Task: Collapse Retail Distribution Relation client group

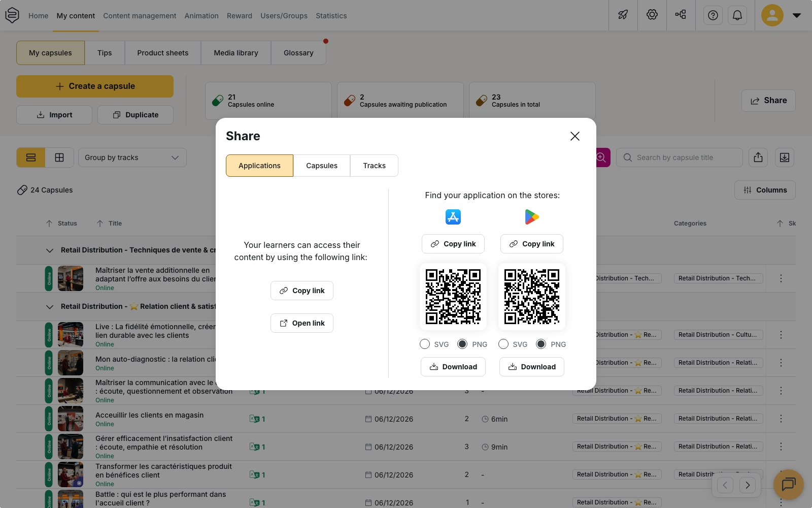Action: tap(49, 307)
